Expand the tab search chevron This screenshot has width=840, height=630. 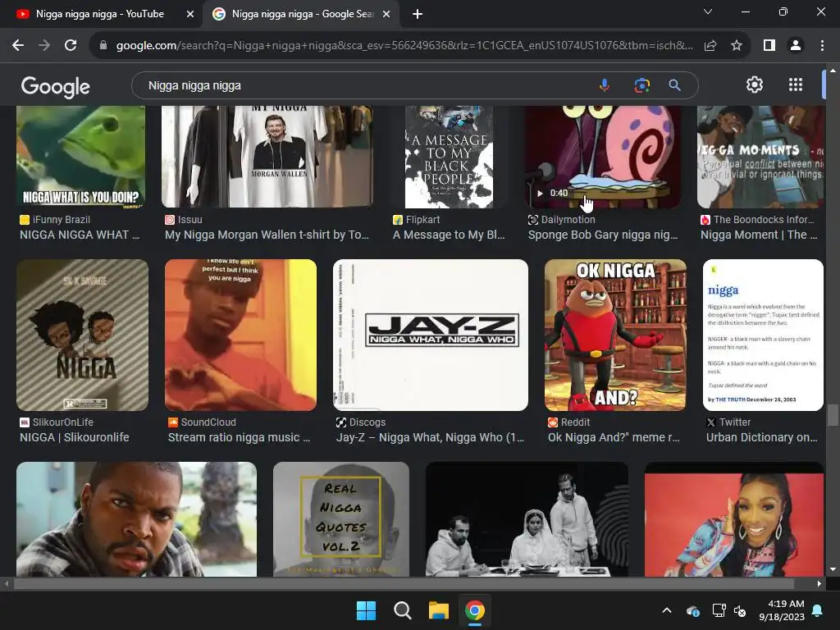(x=708, y=11)
